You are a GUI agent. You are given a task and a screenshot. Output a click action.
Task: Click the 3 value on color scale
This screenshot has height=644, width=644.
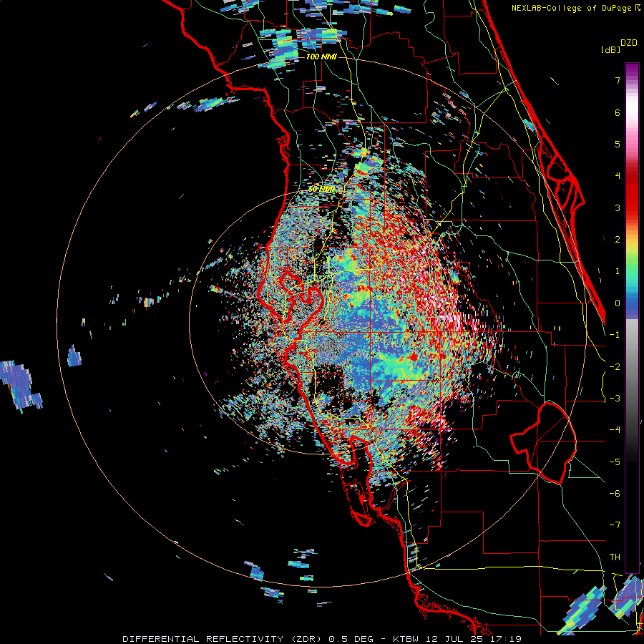click(618, 208)
